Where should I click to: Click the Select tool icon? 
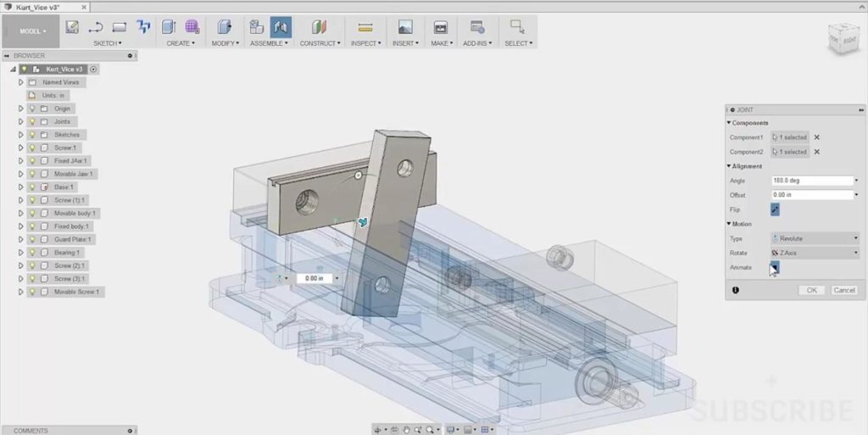518,26
